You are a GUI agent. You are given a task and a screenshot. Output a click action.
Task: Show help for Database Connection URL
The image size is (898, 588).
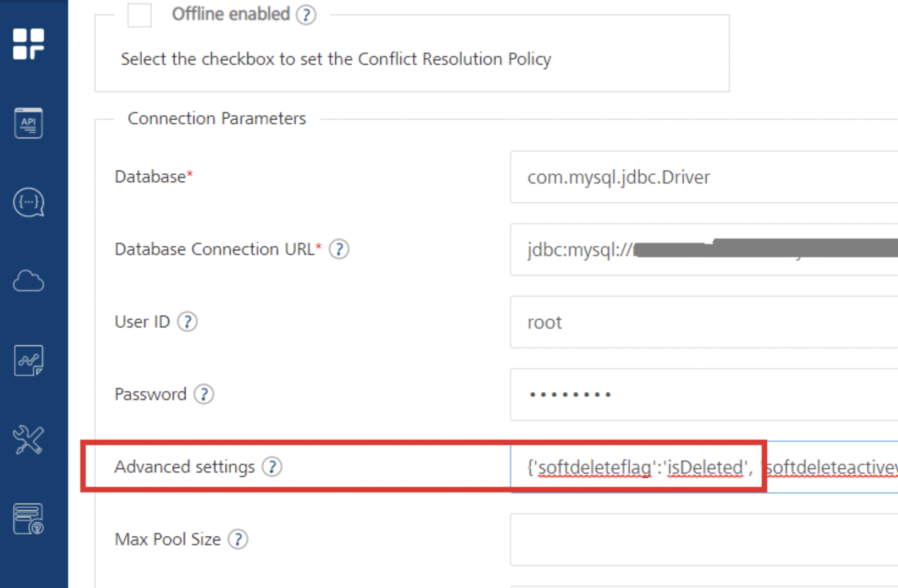[339, 249]
